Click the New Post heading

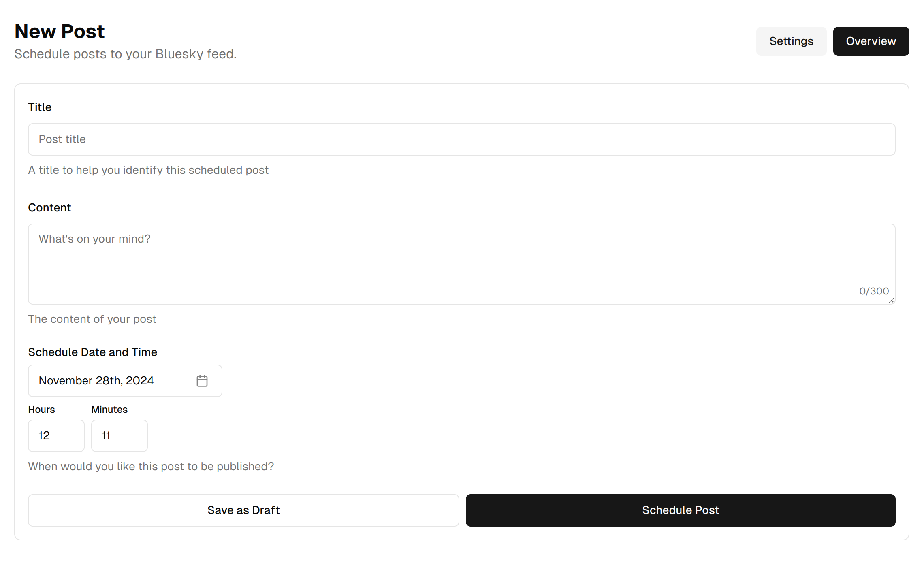coord(60,32)
